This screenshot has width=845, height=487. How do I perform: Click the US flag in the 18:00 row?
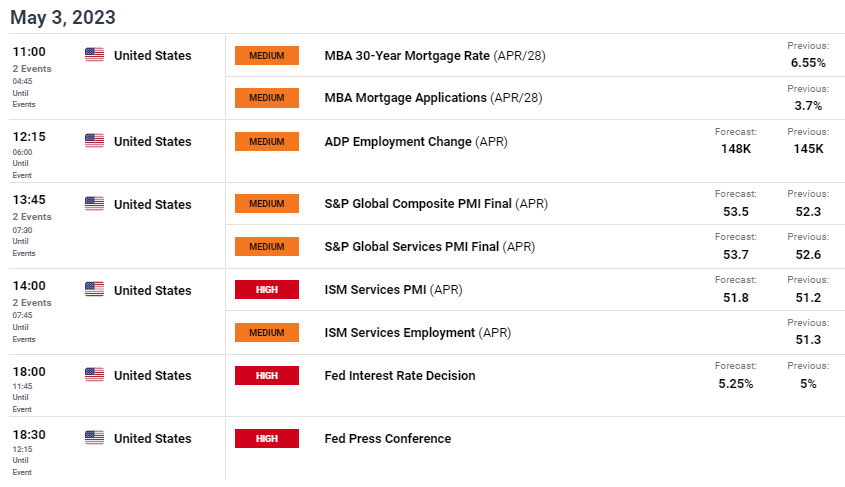click(94, 374)
